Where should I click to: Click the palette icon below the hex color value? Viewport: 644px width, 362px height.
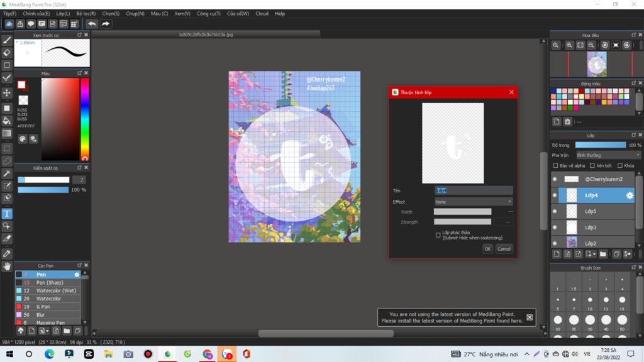(22, 139)
